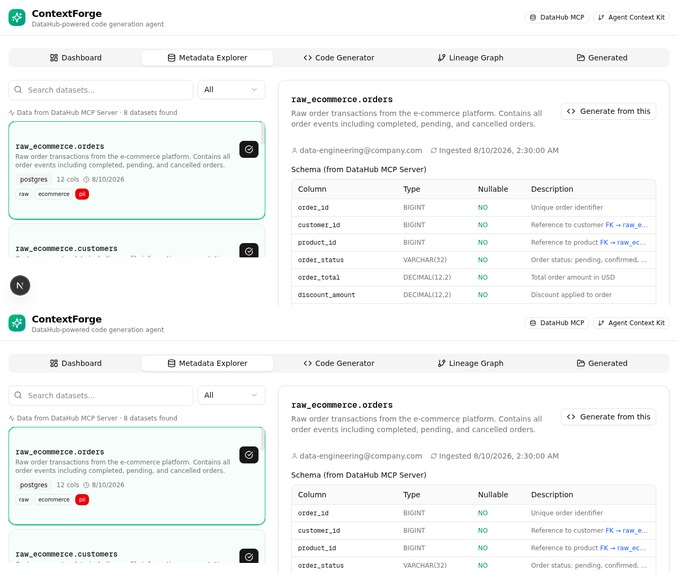Click the DataHub MCP badge in the lower header
The image size is (678, 573).
(557, 323)
